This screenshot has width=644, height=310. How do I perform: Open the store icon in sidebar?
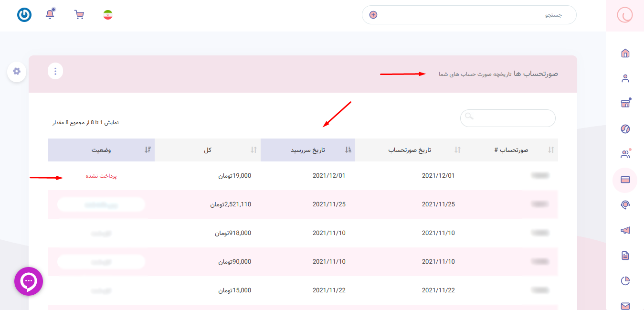[625, 104]
